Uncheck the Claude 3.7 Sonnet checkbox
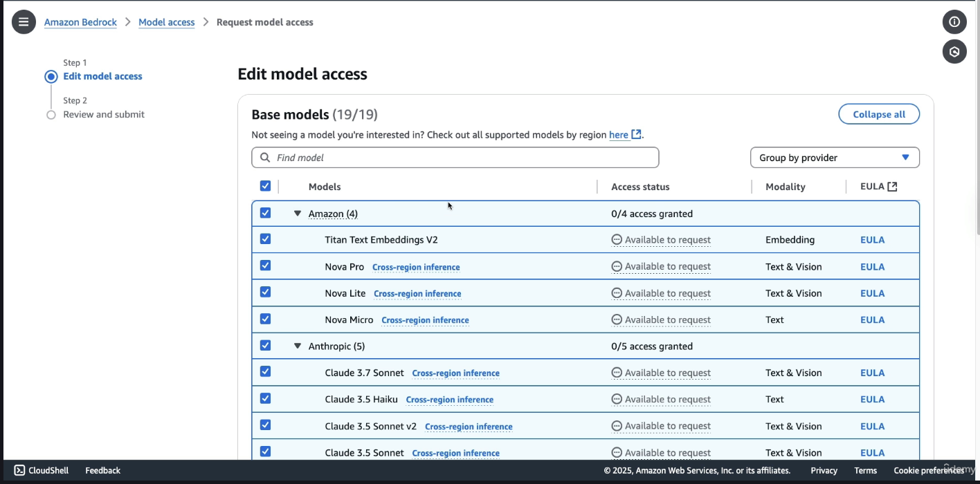The height and width of the screenshot is (484, 980). pyautogui.click(x=265, y=372)
